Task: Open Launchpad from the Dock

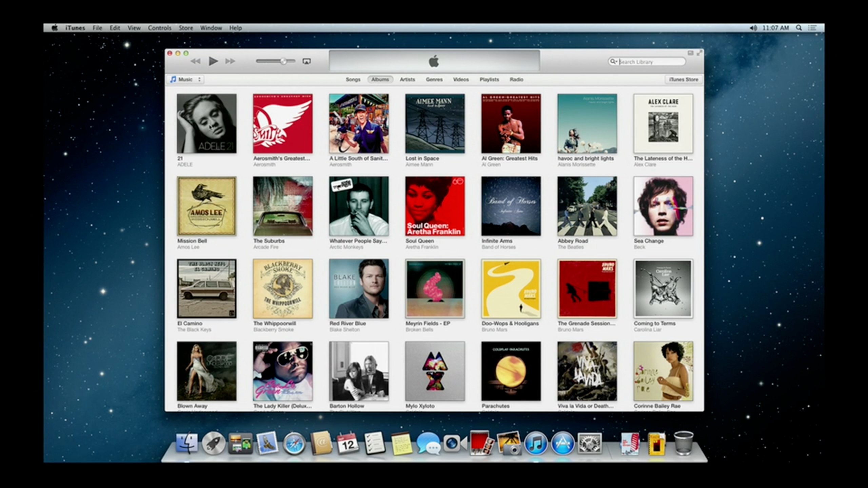Action: tap(214, 443)
